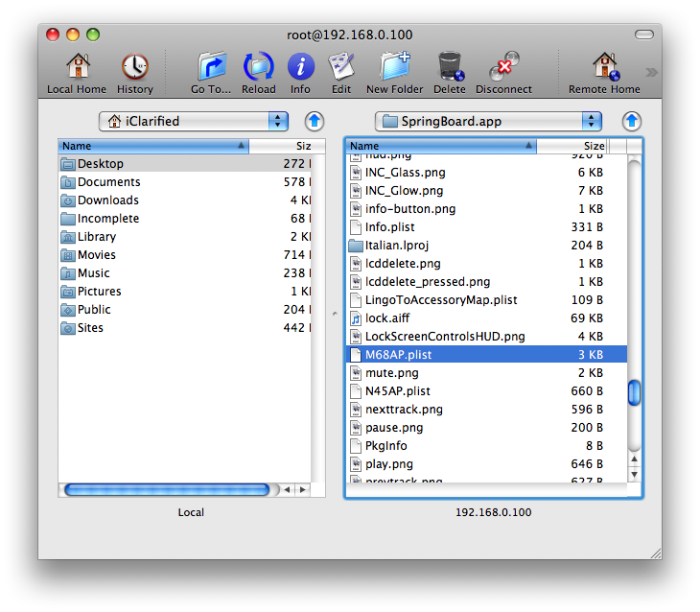Open the SpringBoard.app remote path dropdown
700x612 pixels.
[488, 121]
